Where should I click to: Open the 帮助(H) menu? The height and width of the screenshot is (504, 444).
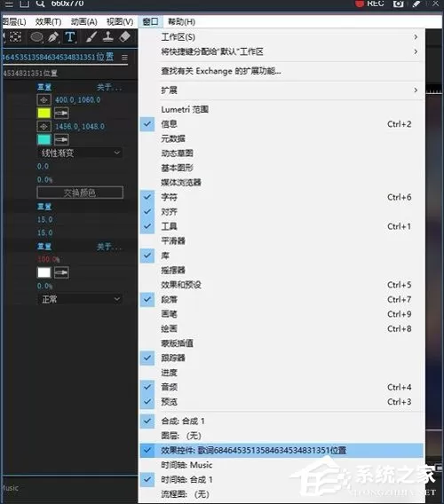tap(181, 22)
